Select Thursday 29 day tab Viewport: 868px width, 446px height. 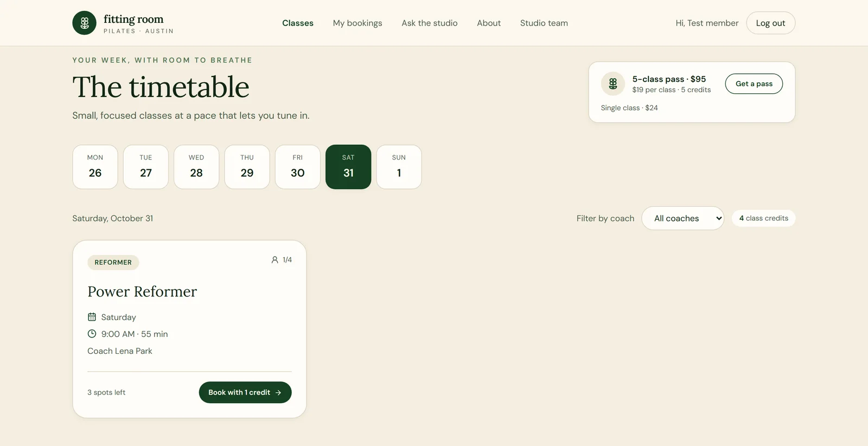247,167
